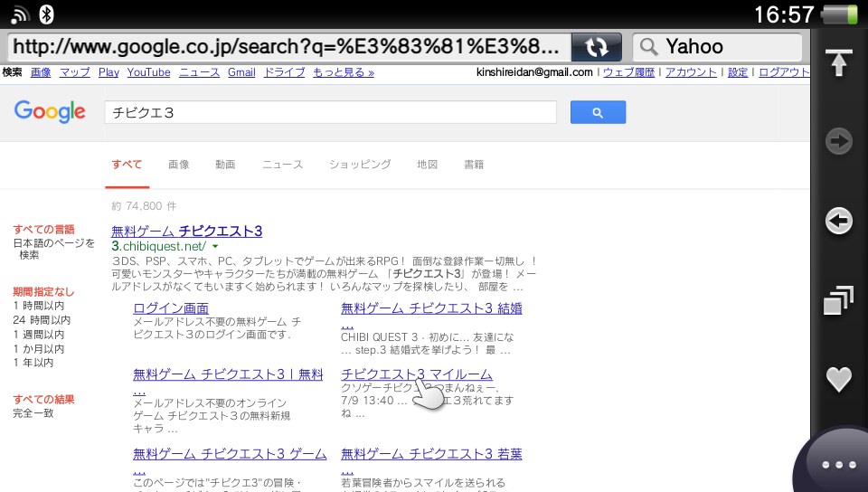868x492 pixels.
Task: Go back with the left arrow icon
Action: point(839,221)
